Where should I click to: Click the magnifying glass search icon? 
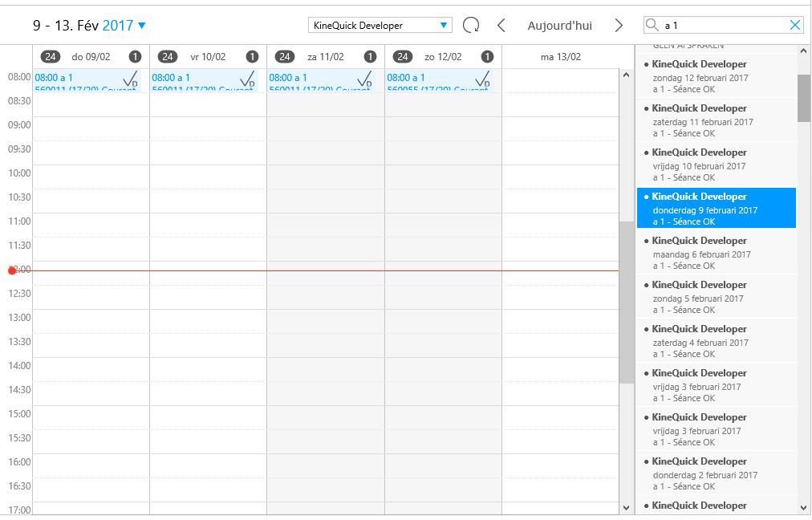[652, 25]
